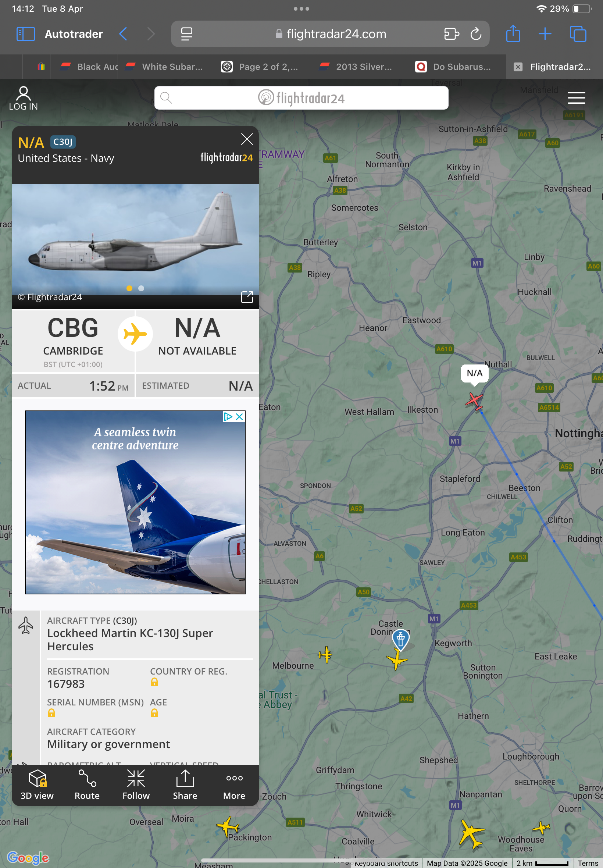Viewport: 603px width, 868px height.
Task: Open the Share flight option
Action: (185, 785)
